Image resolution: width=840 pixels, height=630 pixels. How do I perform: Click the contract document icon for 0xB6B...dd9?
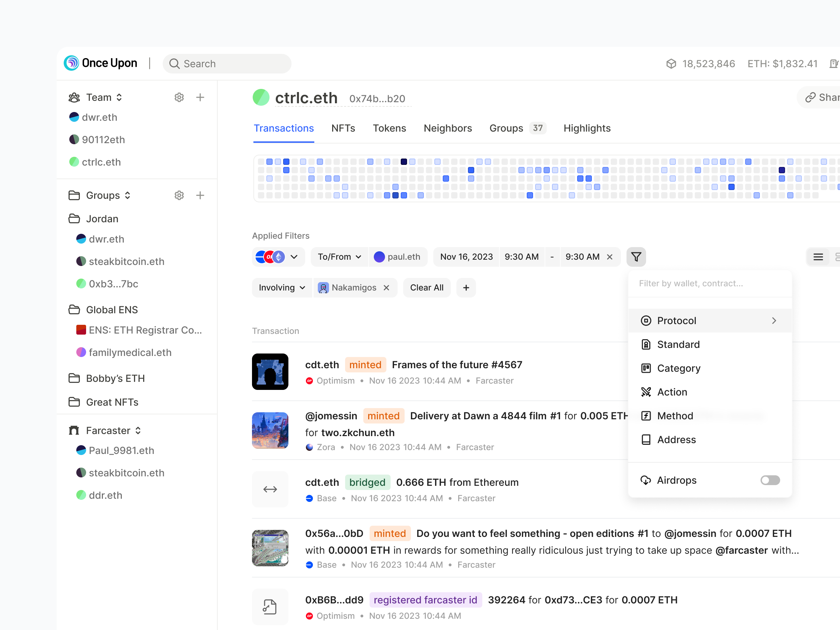click(270, 607)
